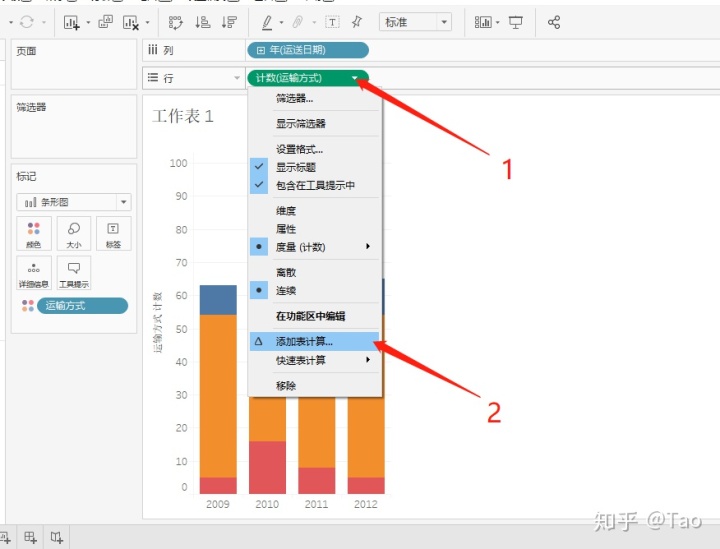The image size is (720, 549).
Task: Select 属性 attribute option
Action: coord(315,229)
